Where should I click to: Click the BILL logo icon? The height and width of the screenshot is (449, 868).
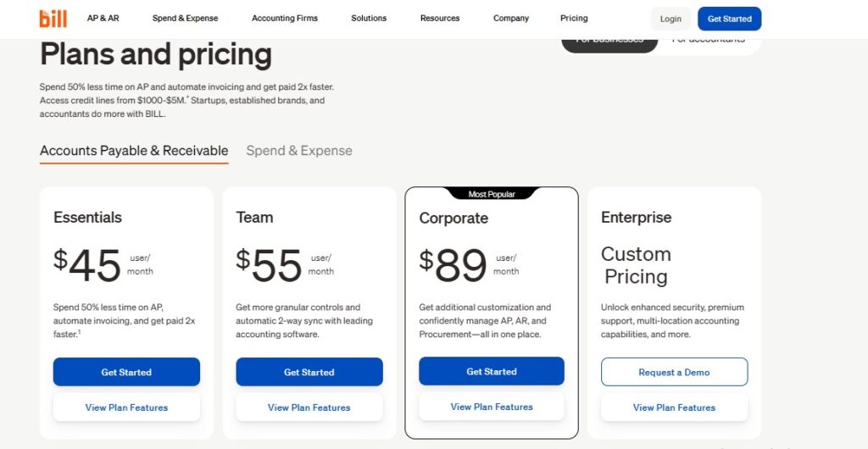[x=53, y=19]
